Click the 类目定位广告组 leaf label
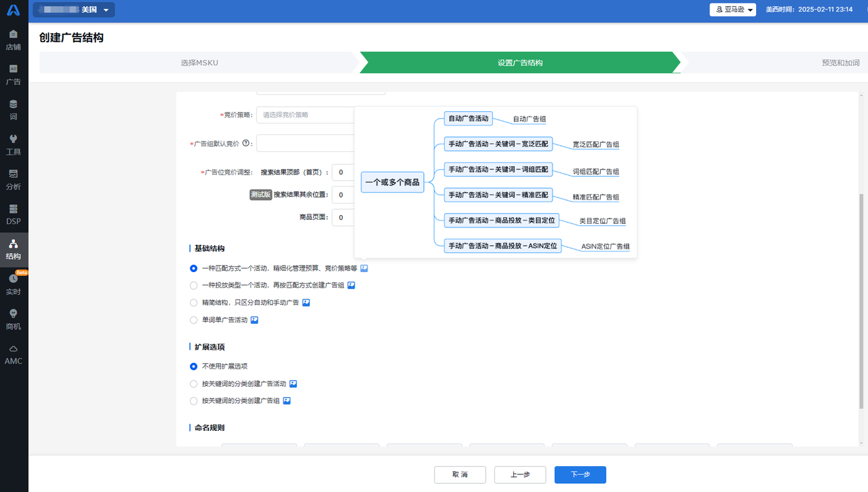The height and width of the screenshot is (492, 868). coord(602,221)
